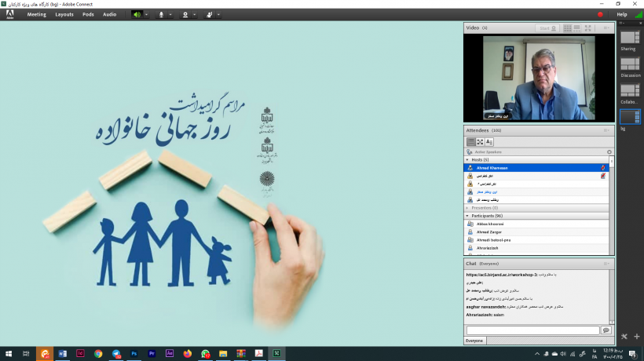Open the Audio menu
This screenshot has height=361, width=644.
click(110, 14)
